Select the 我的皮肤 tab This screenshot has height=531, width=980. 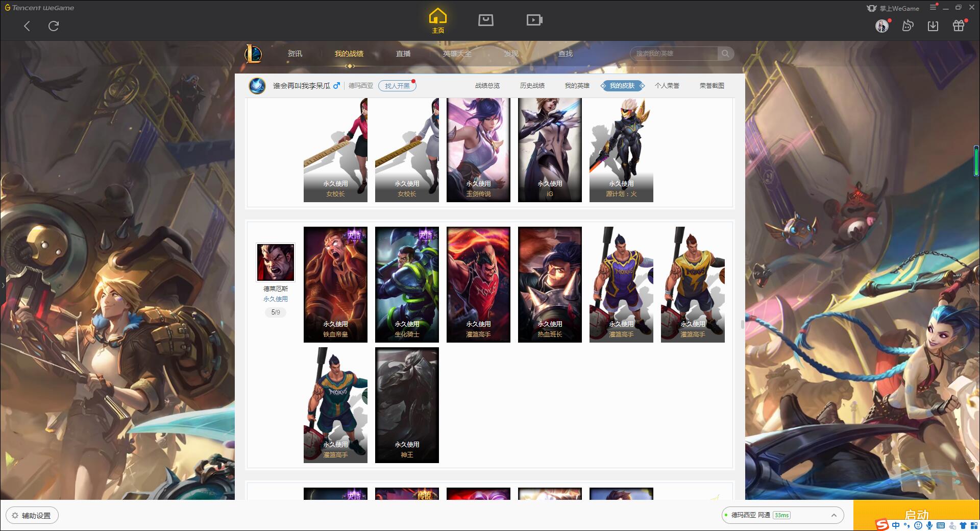tap(622, 86)
